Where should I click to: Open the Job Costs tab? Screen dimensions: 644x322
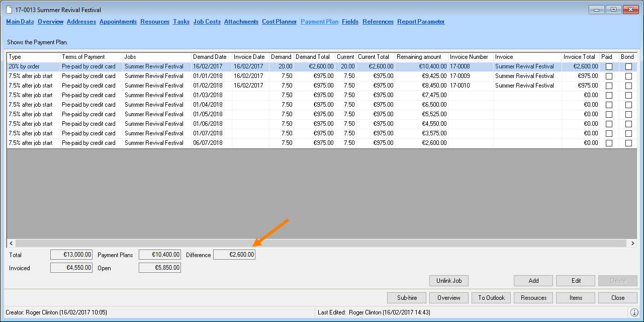pyautogui.click(x=207, y=22)
